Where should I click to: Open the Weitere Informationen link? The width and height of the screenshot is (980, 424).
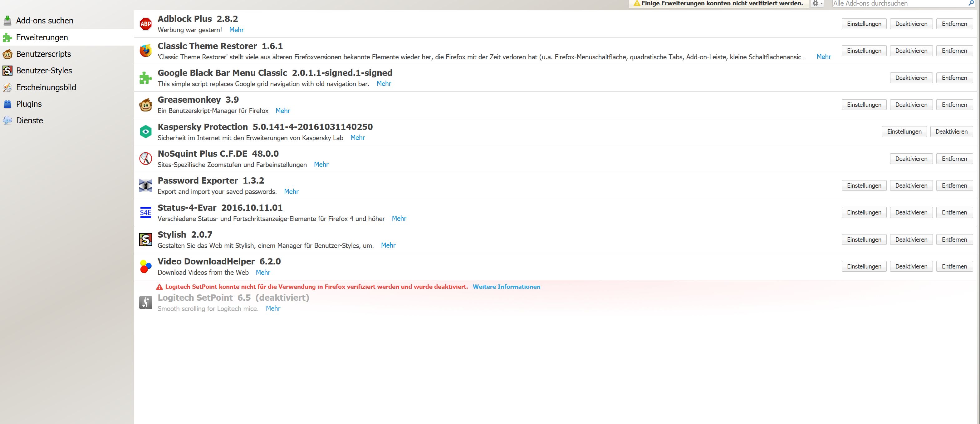coord(506,287)
